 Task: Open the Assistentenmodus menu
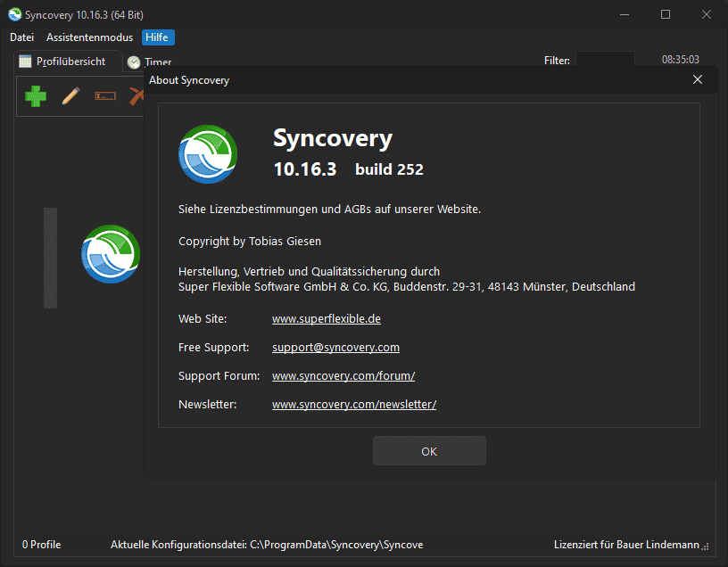(89, 37)
